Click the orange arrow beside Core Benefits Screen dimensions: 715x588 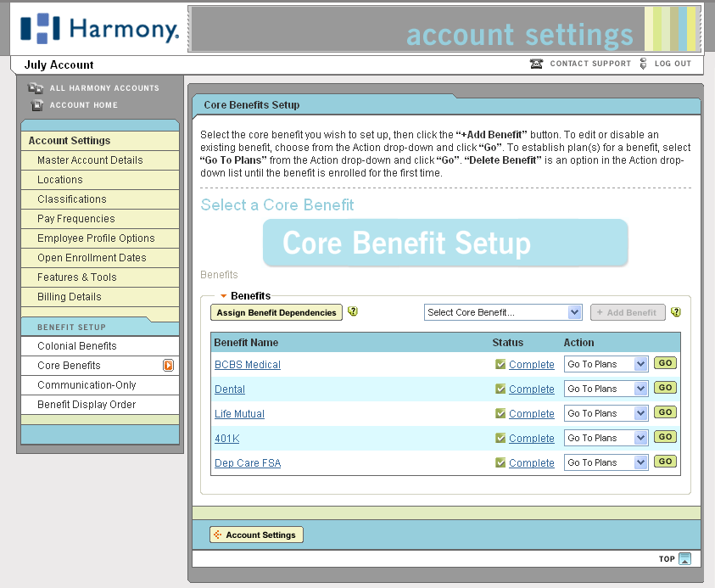coord(168,366)
